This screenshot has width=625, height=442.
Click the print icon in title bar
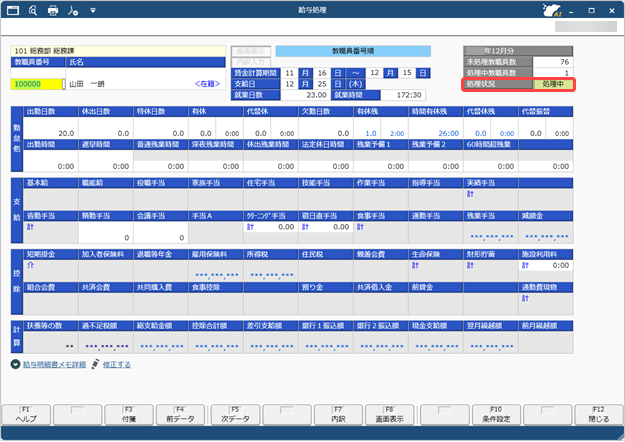[x=53, y=12]
